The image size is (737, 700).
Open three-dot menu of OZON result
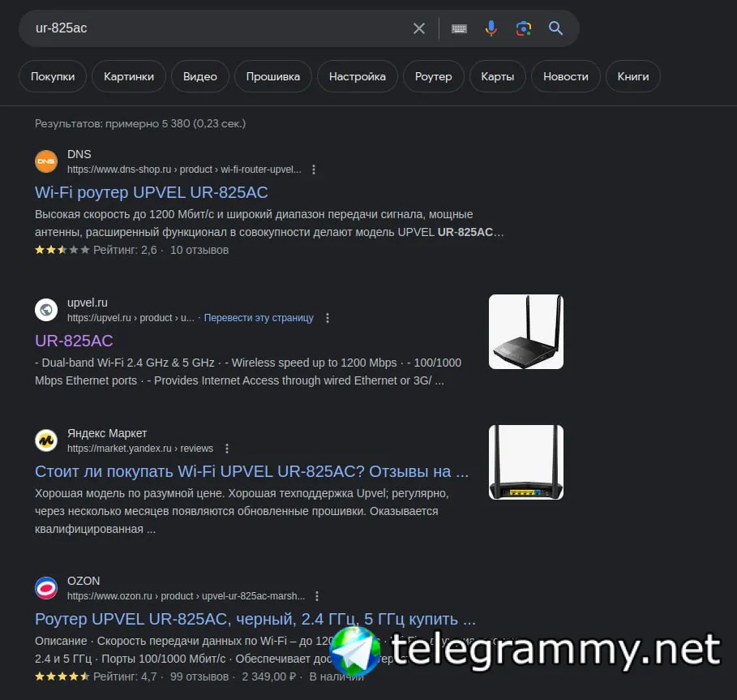[x=317, y=596]
